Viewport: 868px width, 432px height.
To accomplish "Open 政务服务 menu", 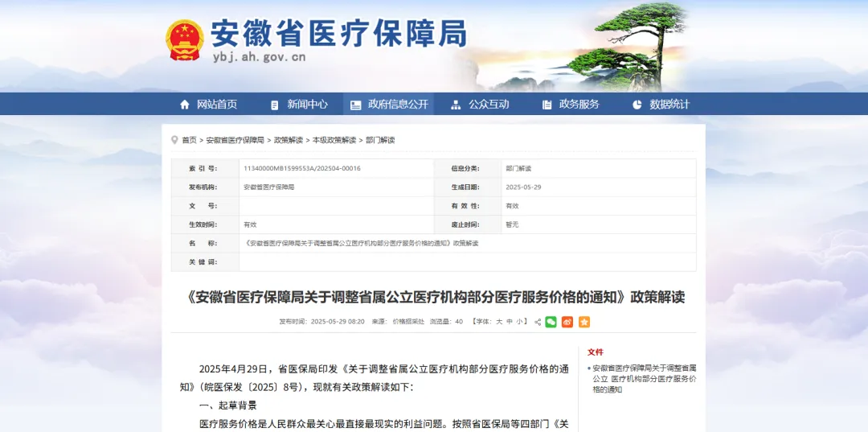I will [x=579, y=104].
